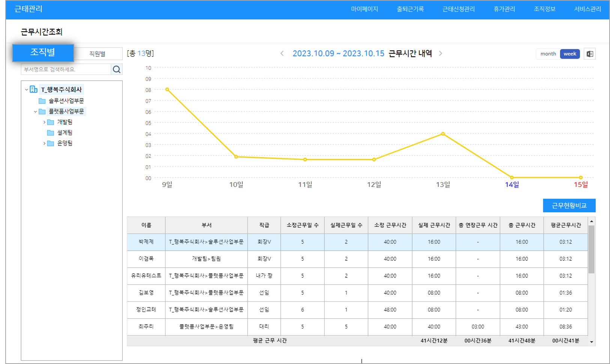This screenshot has width=610, height=364.
Task: Expand the 운영팀 tree node
Action: coord(44,143)
